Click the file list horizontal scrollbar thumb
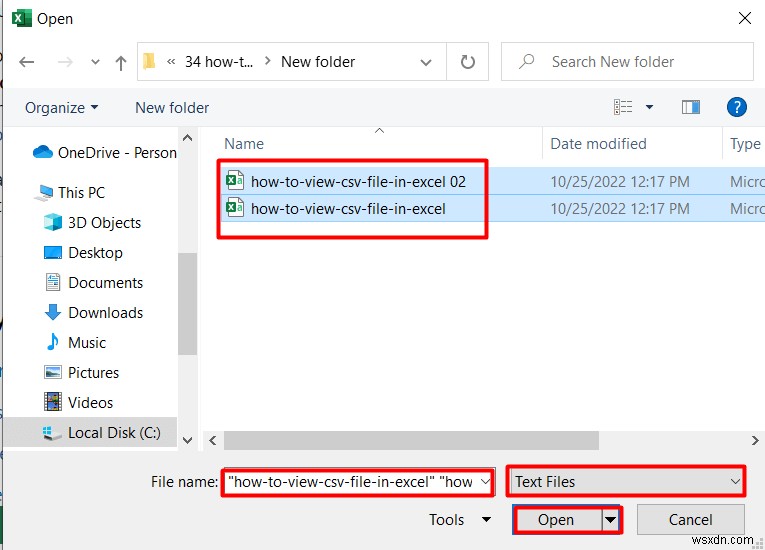765x550 pixels. pyautogui.click(x=411, y=441)
